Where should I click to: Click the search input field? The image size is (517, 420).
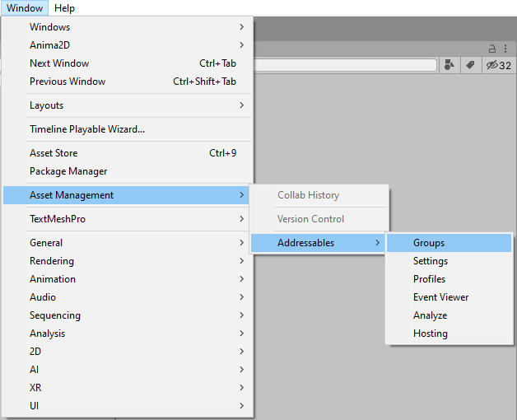click(344, 65)
